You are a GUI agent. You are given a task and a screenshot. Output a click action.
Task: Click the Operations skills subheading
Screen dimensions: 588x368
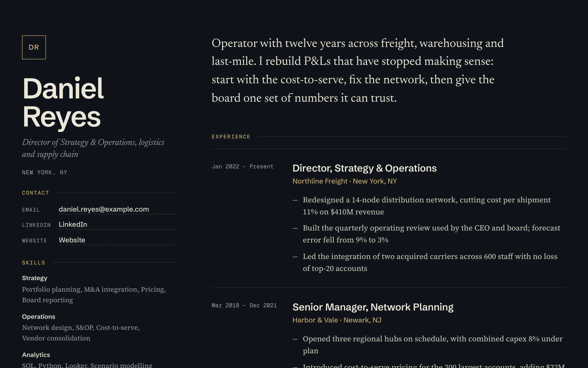tap(39, 316)
